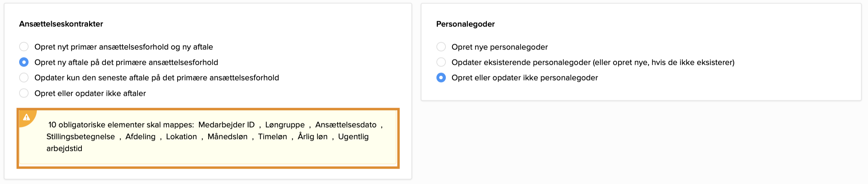Click the selected 'Opret ny aftale' radio button

click(24, 62)
